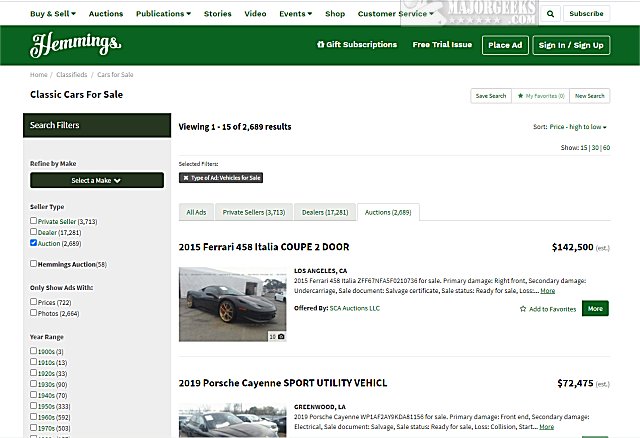
Task: Check the Private Seller checkbox
Action: click(33, 220)
